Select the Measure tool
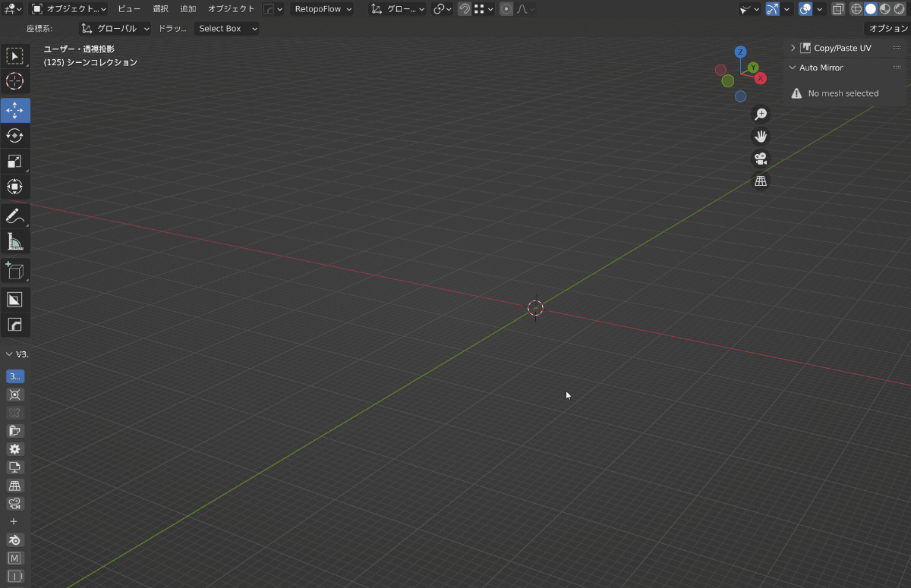This screenshot has height=588, width=911. click(x=15, y=241)
